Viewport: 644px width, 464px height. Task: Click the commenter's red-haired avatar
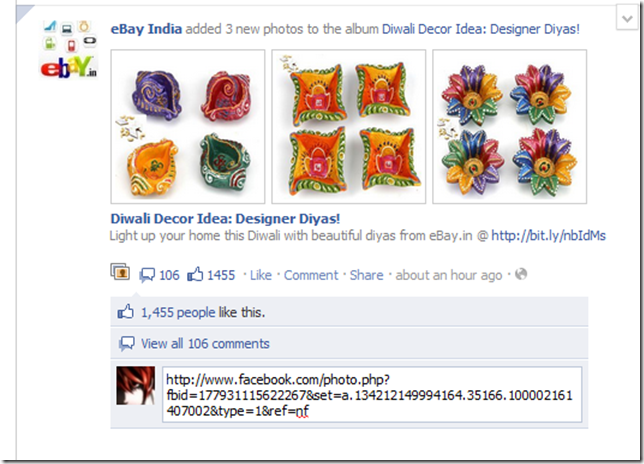(136, 386)
